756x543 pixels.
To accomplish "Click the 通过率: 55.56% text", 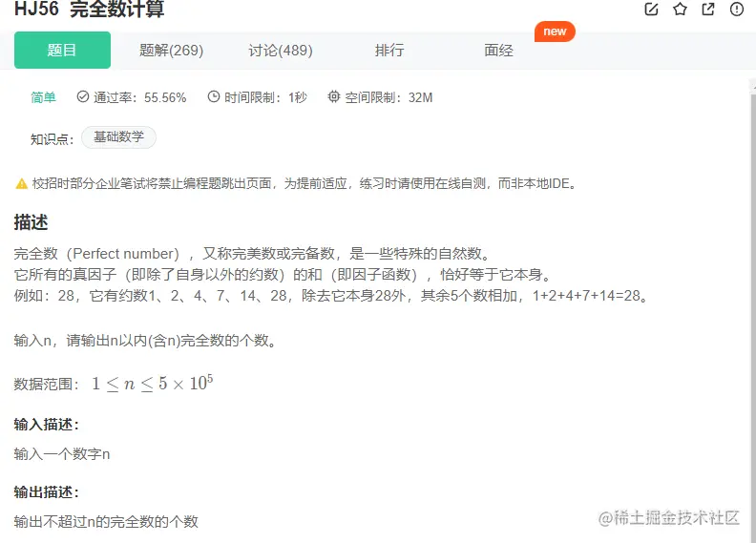I will pos(139,97).
